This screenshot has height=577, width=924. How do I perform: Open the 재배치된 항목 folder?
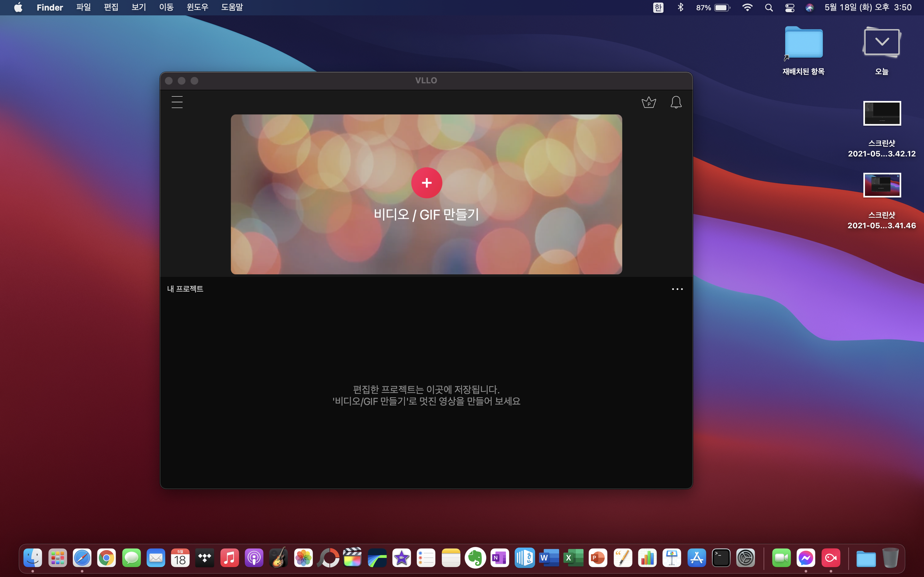coord(803,43)
